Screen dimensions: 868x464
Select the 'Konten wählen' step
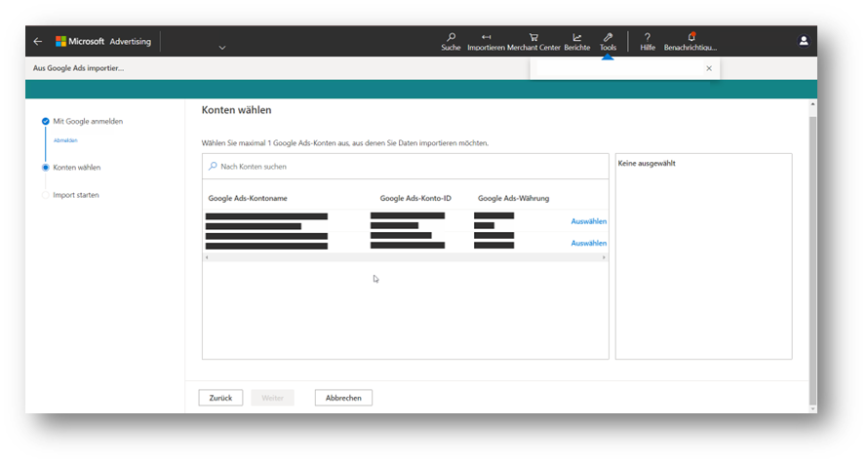76,168
